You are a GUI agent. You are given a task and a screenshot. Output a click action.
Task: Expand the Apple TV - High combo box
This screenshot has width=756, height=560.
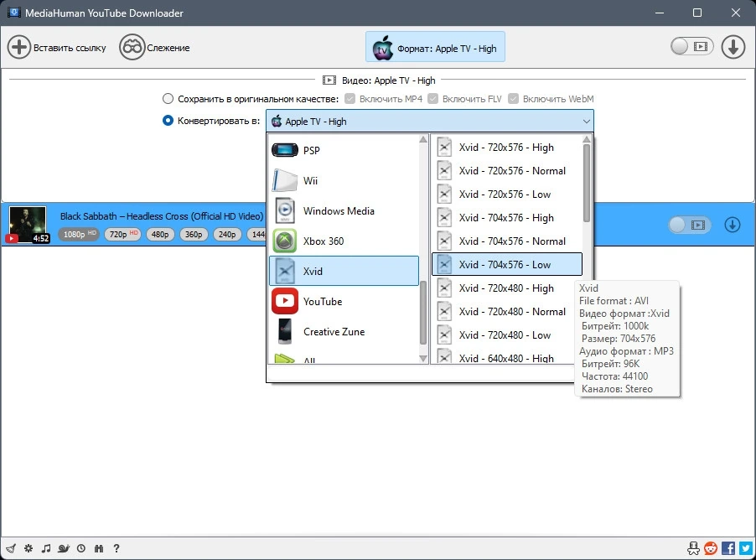430,121
